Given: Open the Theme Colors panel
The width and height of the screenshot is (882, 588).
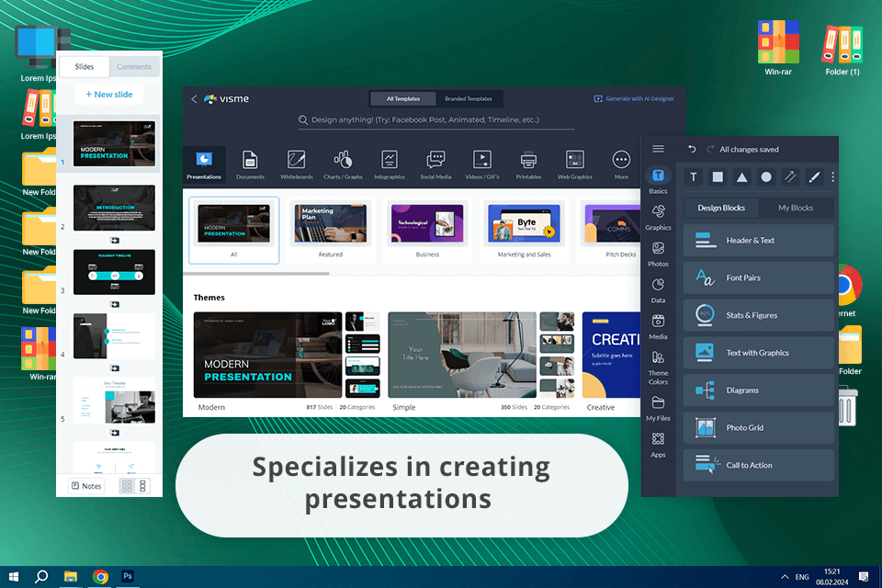Looking at the screenshot, I should pos(658,368).
